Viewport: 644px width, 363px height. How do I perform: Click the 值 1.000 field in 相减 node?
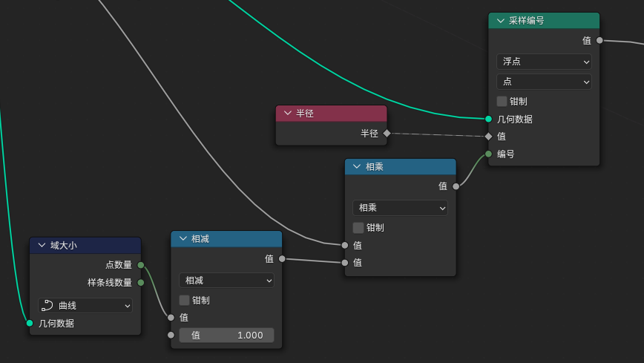[x=226, y=336]
